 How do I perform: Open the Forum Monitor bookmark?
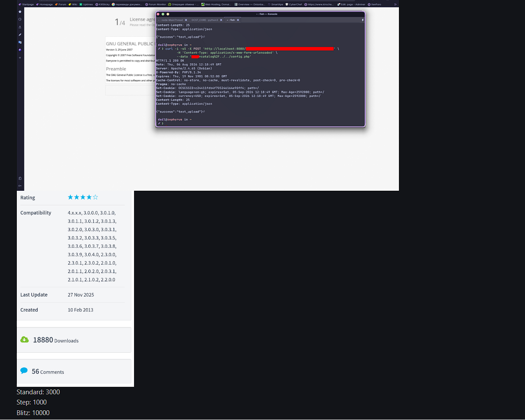coord(155,4)
